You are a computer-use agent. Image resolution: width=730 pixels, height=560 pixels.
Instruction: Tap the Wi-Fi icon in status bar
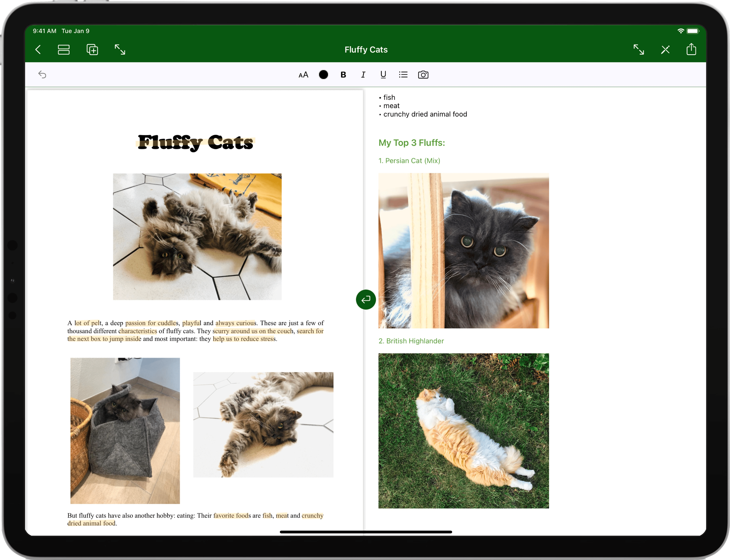point(681,31)
